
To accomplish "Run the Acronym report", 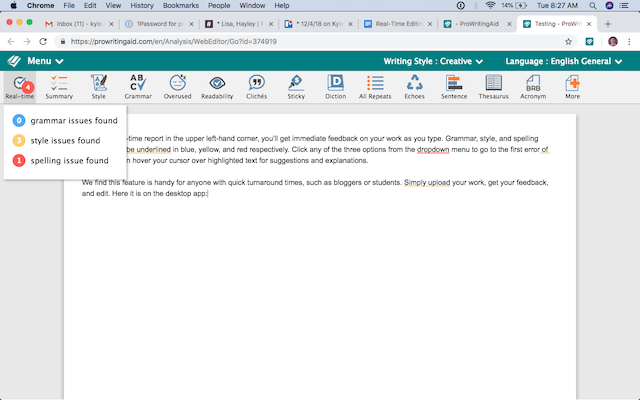I will (533, 87).
